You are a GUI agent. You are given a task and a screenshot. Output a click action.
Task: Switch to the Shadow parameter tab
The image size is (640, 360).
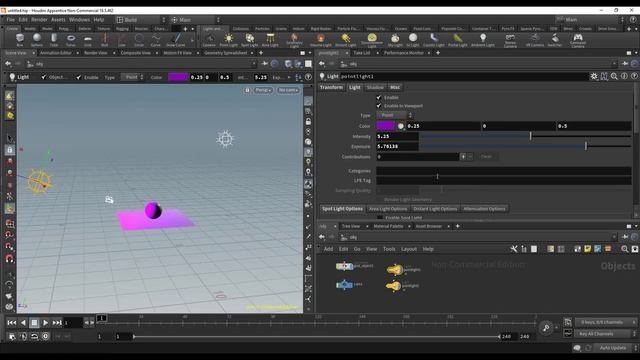[375, 87]
